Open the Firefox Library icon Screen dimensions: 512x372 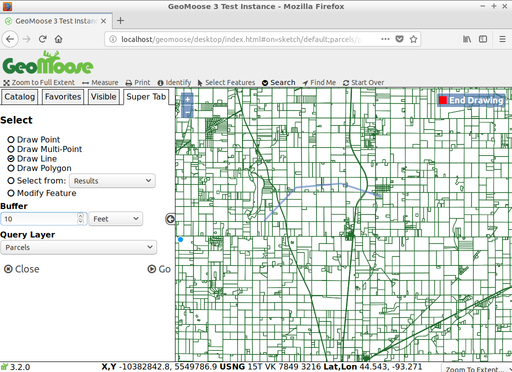pyautogui.click(x=467, y=39)
